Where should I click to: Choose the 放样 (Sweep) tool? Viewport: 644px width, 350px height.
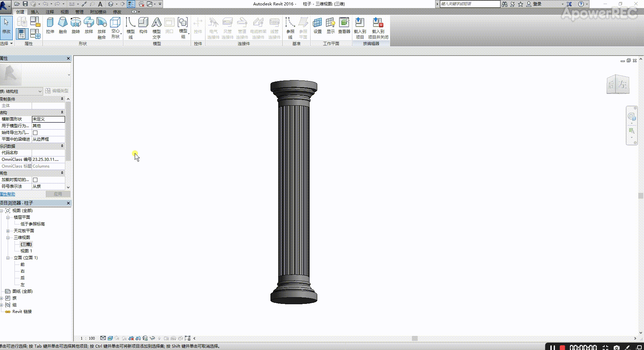(x=89, y=26)
